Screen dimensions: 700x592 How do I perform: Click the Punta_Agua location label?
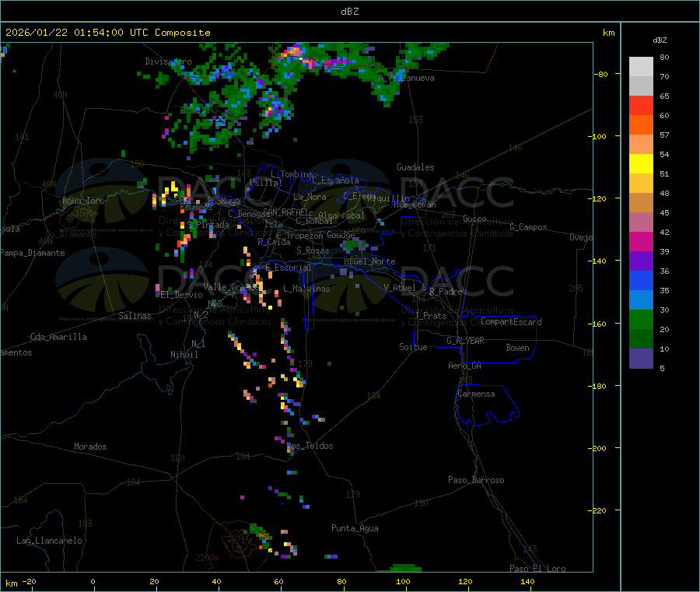pos(355,528)
